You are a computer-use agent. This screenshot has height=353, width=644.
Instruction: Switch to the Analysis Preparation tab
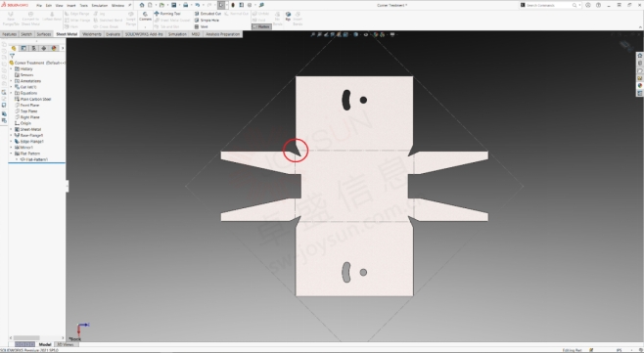click(222, 34)
